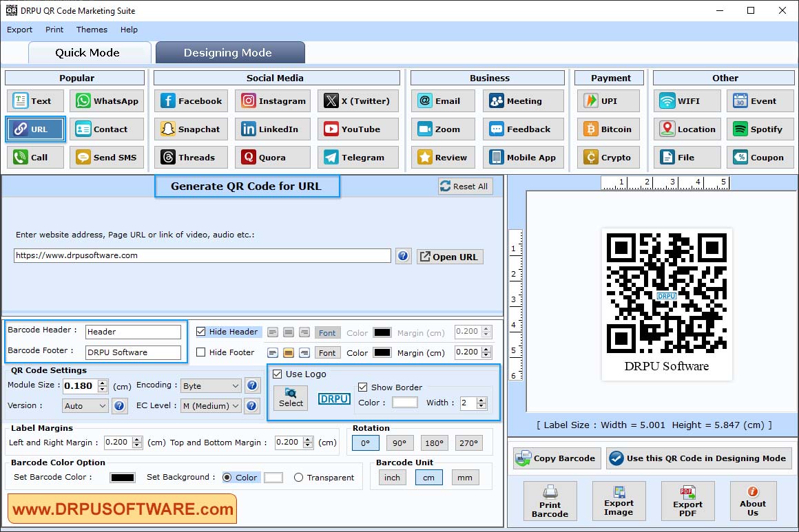Select the Meeting QR code type
Viewport: 799px width, 532px height.
point(523,100)
